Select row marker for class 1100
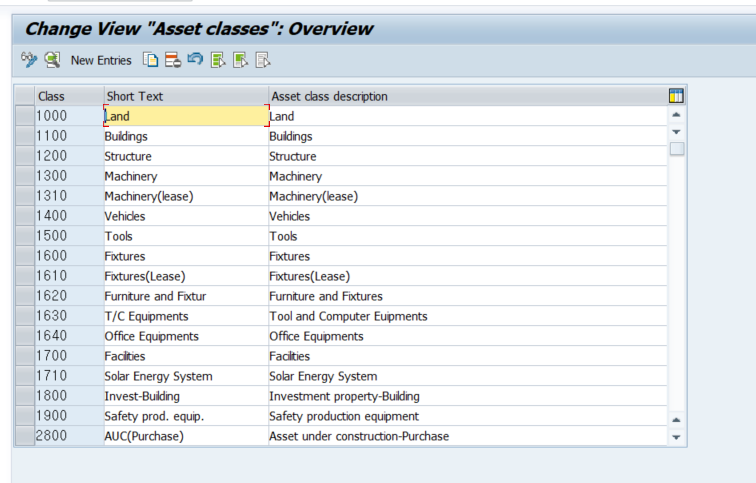 [25, 136]
